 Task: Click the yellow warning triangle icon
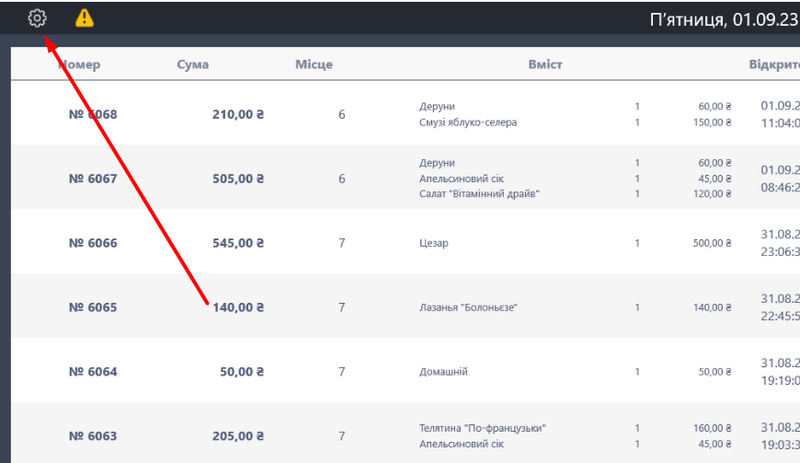pos(85,18)
